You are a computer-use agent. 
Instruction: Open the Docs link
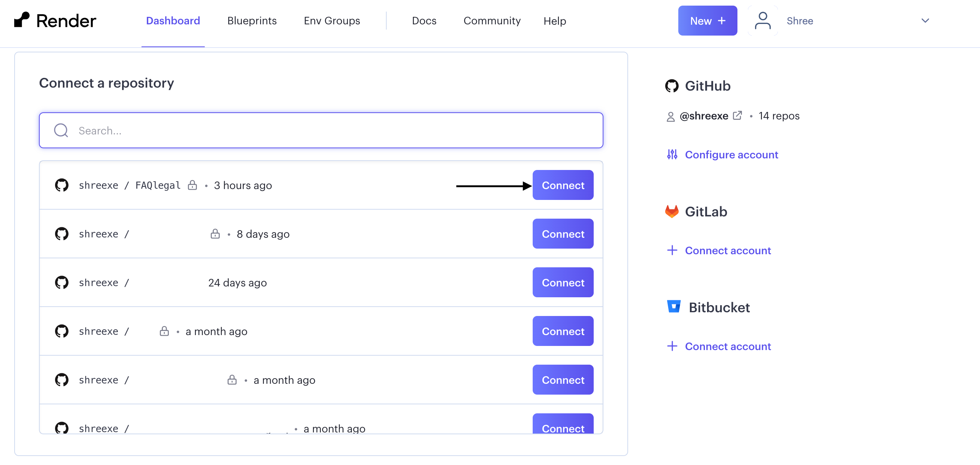424,21
